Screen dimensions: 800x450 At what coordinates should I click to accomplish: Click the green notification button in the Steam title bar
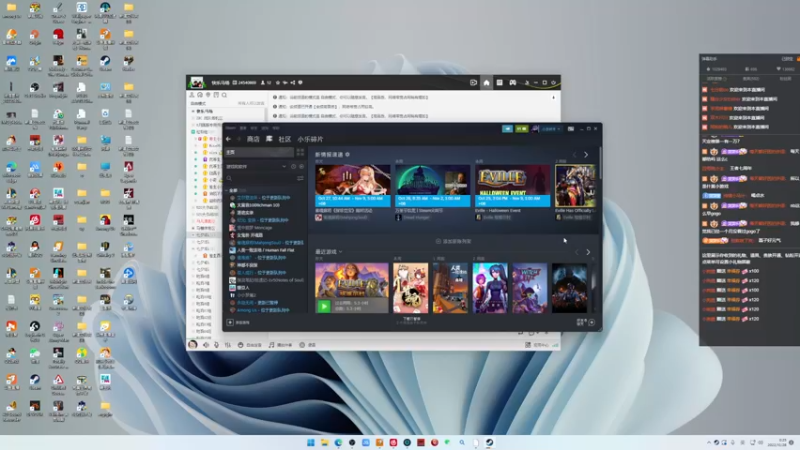tap(521, 129)
